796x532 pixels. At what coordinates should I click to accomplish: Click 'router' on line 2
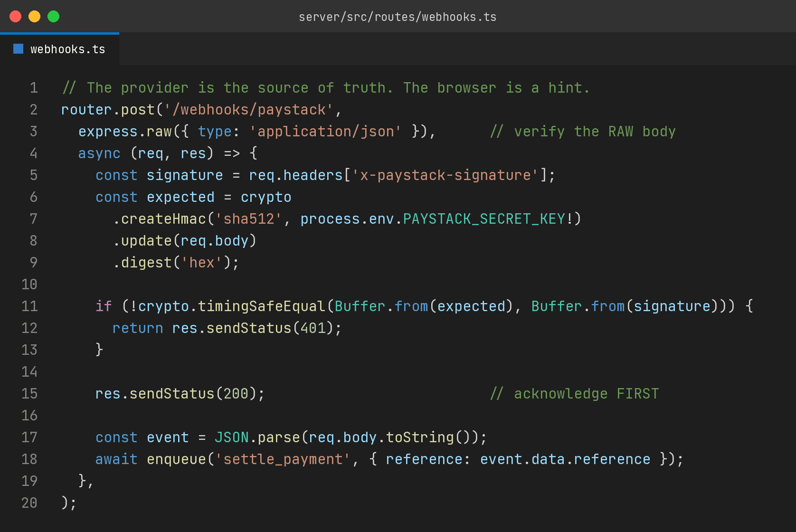pos(86,110)
